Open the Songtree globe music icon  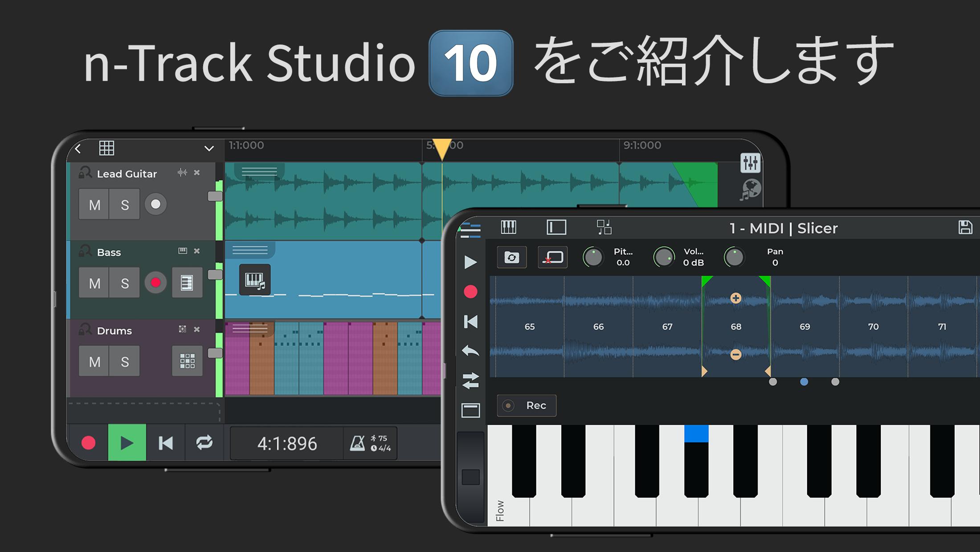point(750,190)
